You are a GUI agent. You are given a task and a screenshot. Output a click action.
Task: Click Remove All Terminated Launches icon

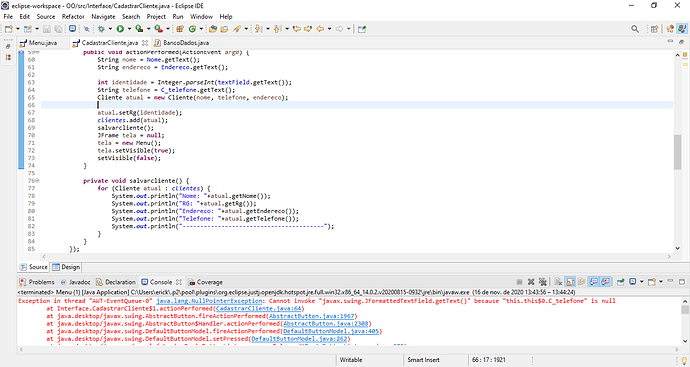click(543, 282)
